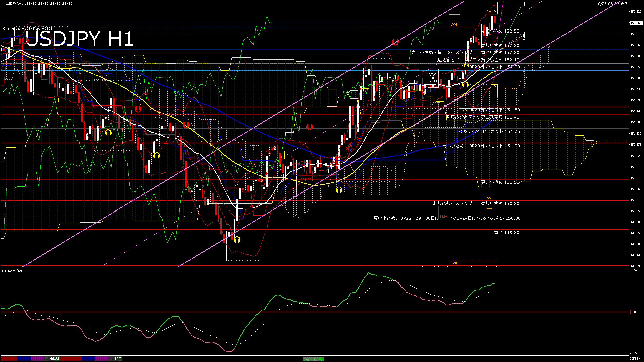Select the LWL box near chart bottom
Viewport: 644px width, 362px height.
454,263
